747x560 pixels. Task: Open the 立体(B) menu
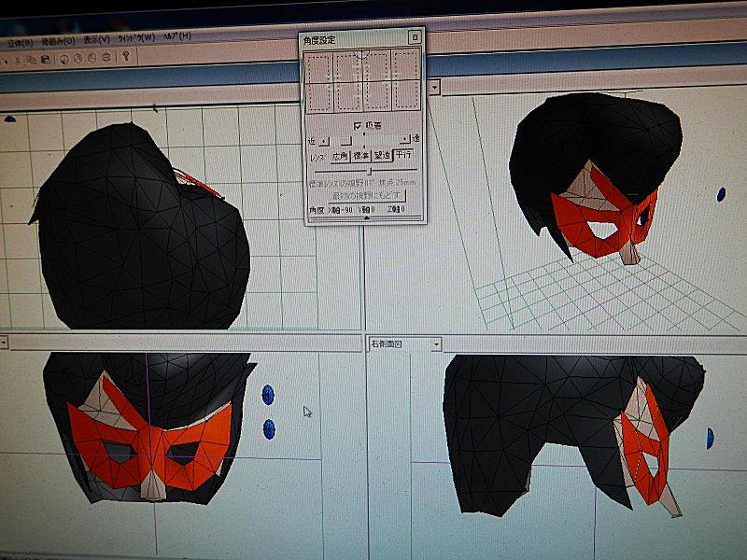(20, 44)
